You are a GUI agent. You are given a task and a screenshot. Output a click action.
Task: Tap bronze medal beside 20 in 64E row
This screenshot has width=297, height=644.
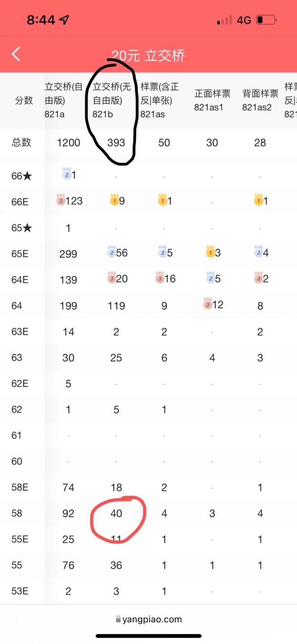point(111,279)
